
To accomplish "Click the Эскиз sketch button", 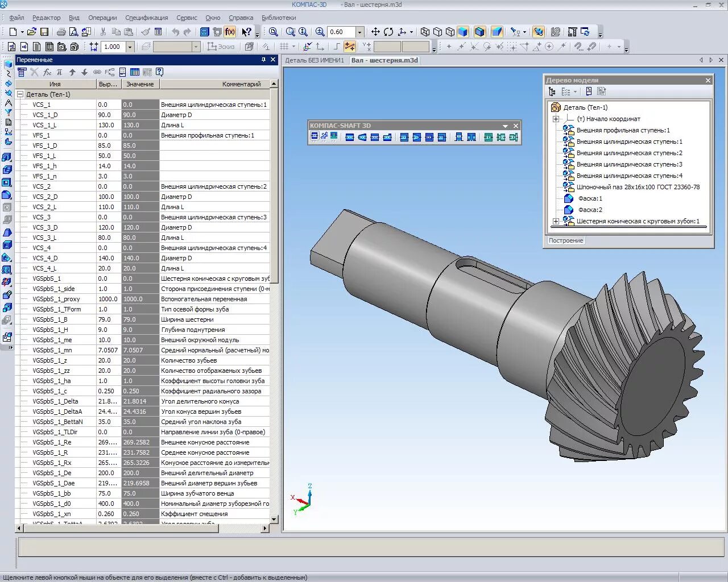I will tap(221, 47).
